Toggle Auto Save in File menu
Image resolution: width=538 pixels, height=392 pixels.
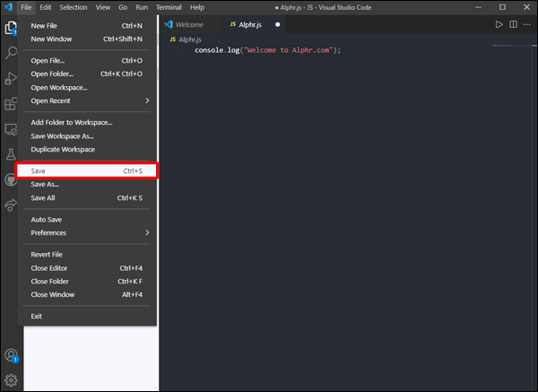[x=87, y=220]
